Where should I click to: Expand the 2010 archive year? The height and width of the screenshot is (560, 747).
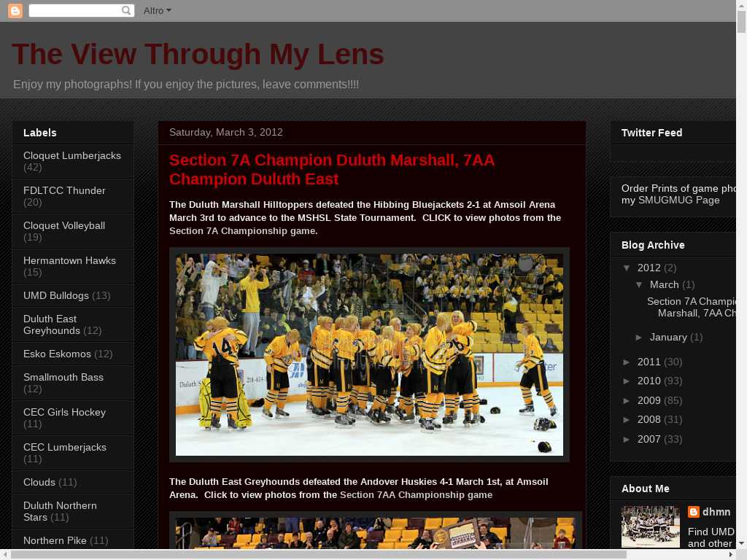(627, 381)
